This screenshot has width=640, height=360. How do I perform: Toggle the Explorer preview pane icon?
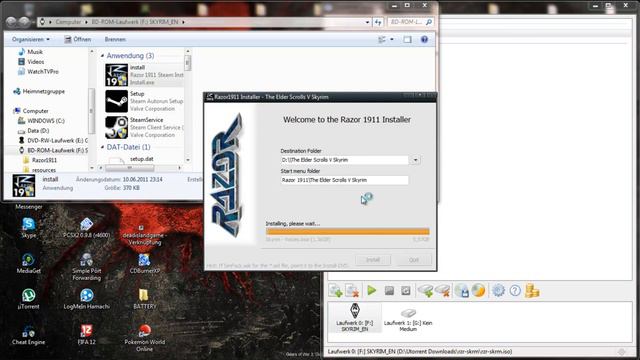coord(407,40)
